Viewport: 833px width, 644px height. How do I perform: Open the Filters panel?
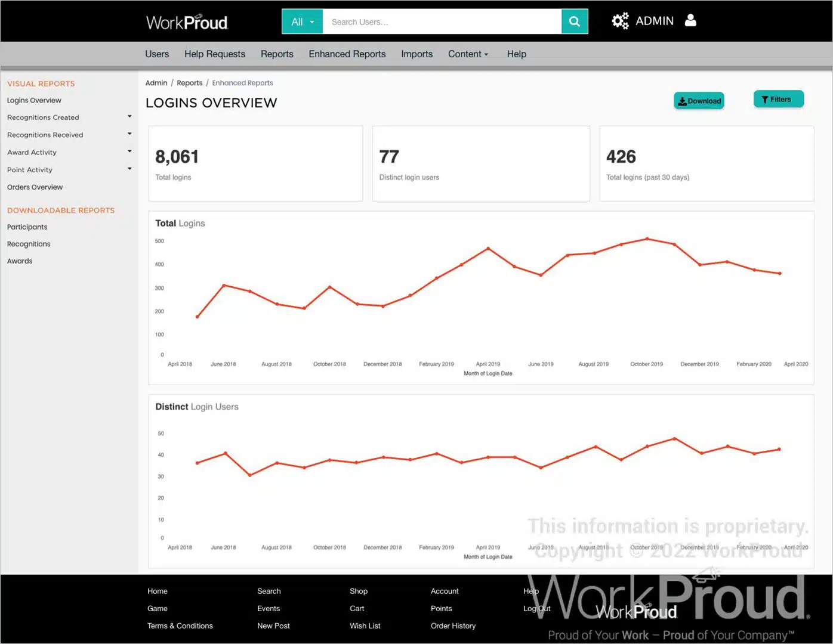pos(778,99)
